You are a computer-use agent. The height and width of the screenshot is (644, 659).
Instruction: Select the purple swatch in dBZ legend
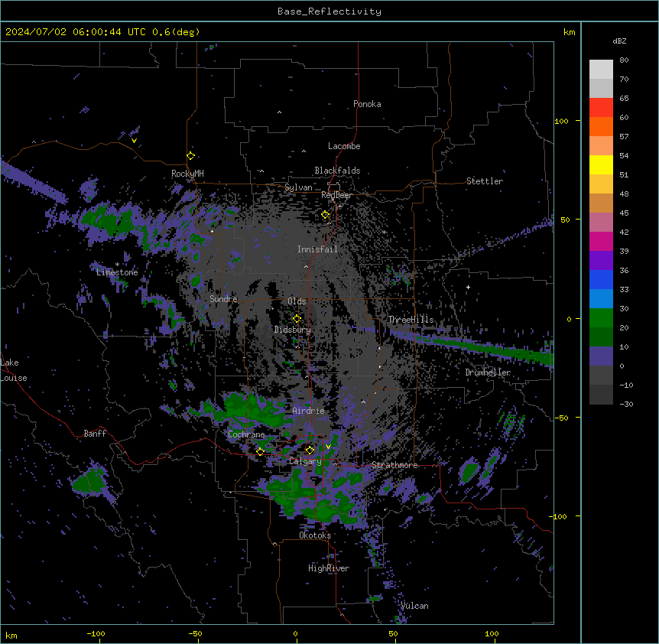tap(601, 260)
